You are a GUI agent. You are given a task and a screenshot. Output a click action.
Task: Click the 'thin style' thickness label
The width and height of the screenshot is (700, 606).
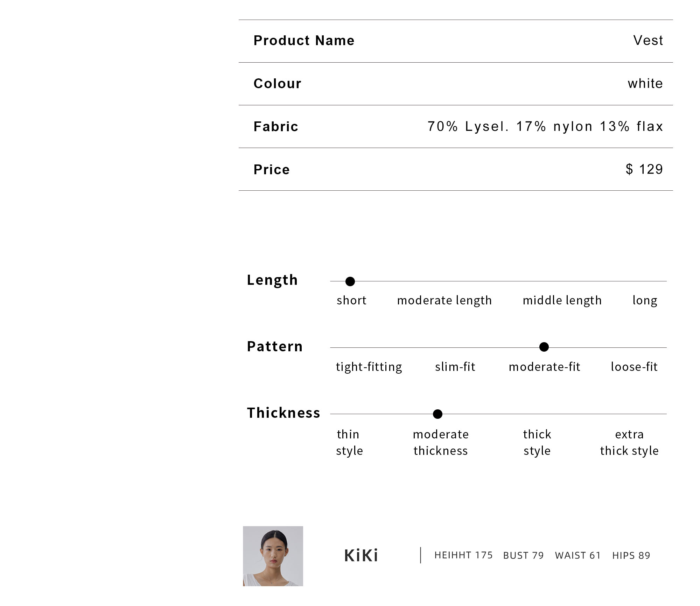(349, 443)
